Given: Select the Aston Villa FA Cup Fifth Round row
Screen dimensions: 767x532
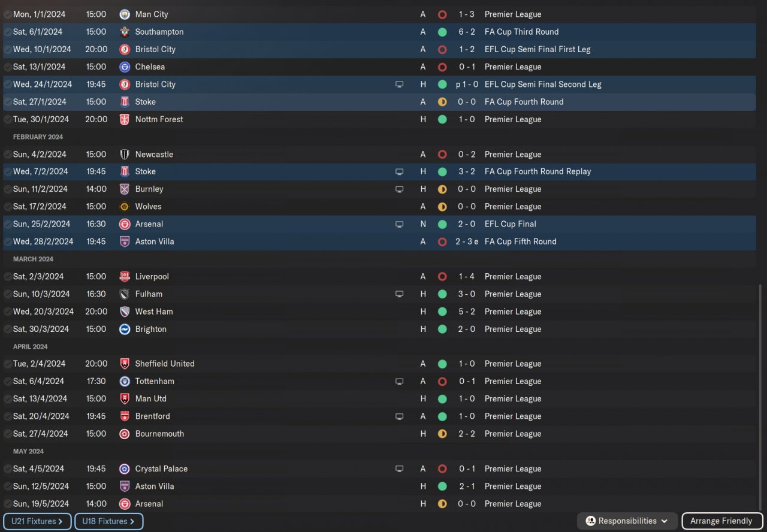Looking at the screenshot, I should pyautogui.click(x=379, y=241).
